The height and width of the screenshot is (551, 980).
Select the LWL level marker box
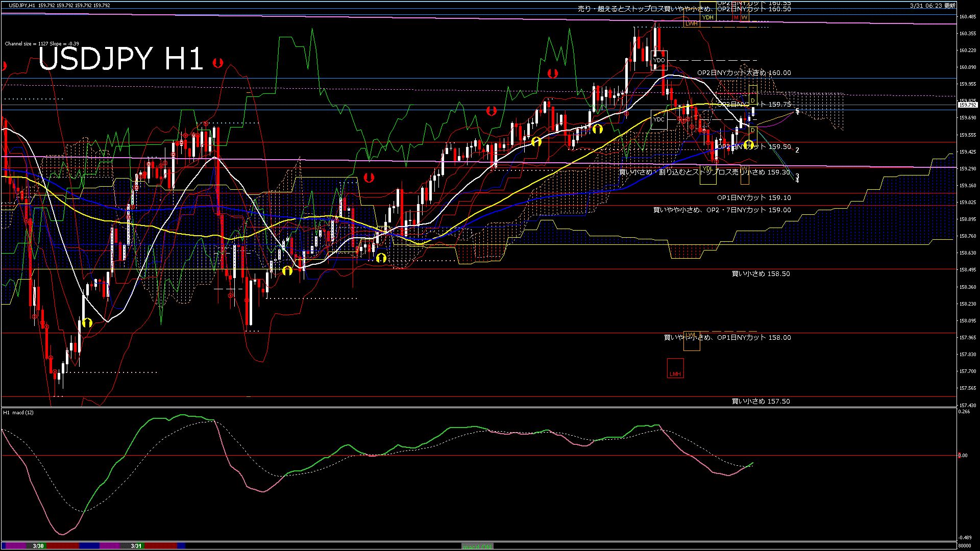coord(691,341)
